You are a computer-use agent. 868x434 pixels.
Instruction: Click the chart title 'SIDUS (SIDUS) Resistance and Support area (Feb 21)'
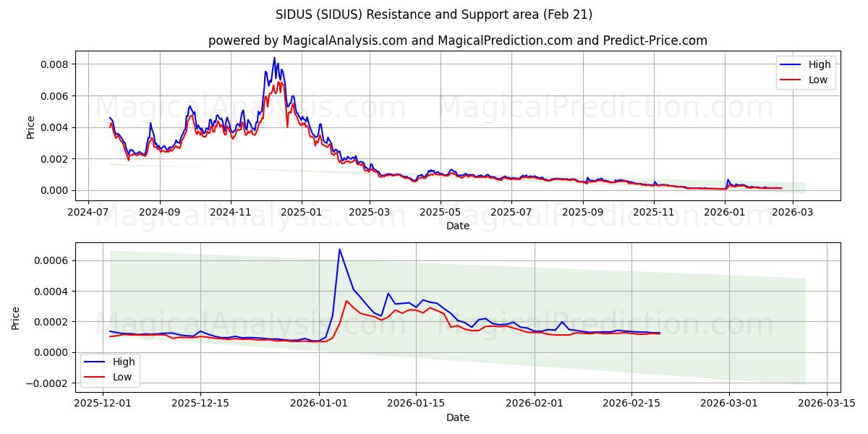(x=434, y=14)
